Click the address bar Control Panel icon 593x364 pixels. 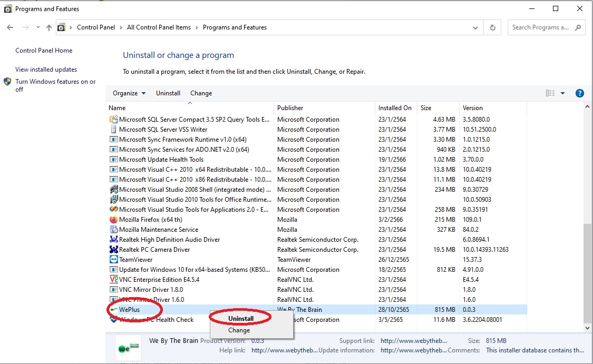[x=61, y=27]
